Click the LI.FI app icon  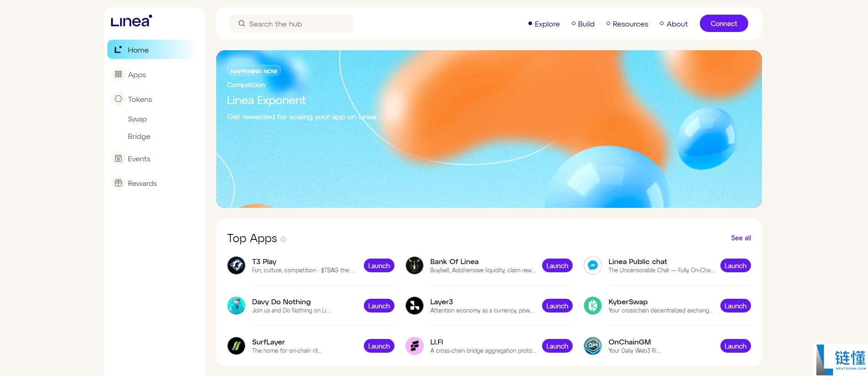[x=415, y=346]
